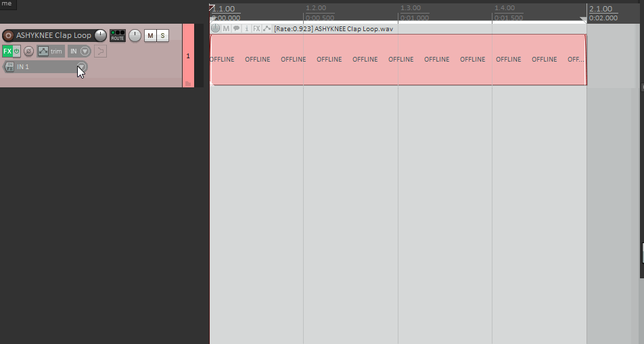This screenshot has height=344, width=644.
Task: Select the pink OFFLINE media item
Action: pos(398,60)
